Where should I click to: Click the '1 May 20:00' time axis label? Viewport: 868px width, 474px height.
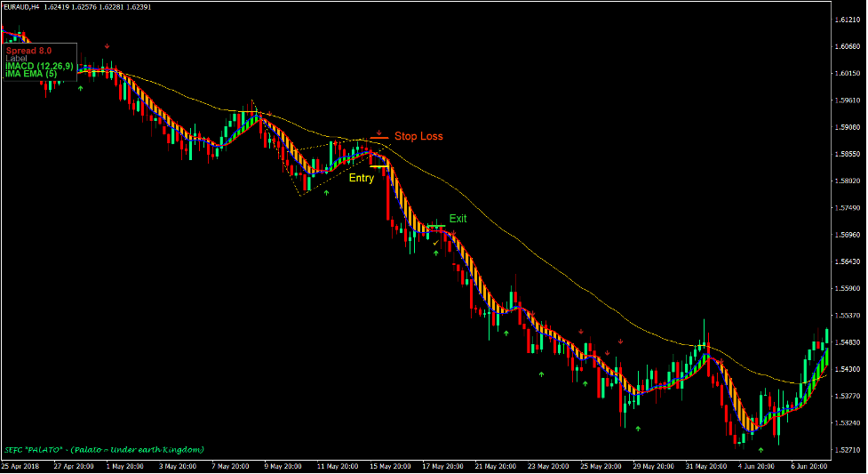(x=125, y=466)
